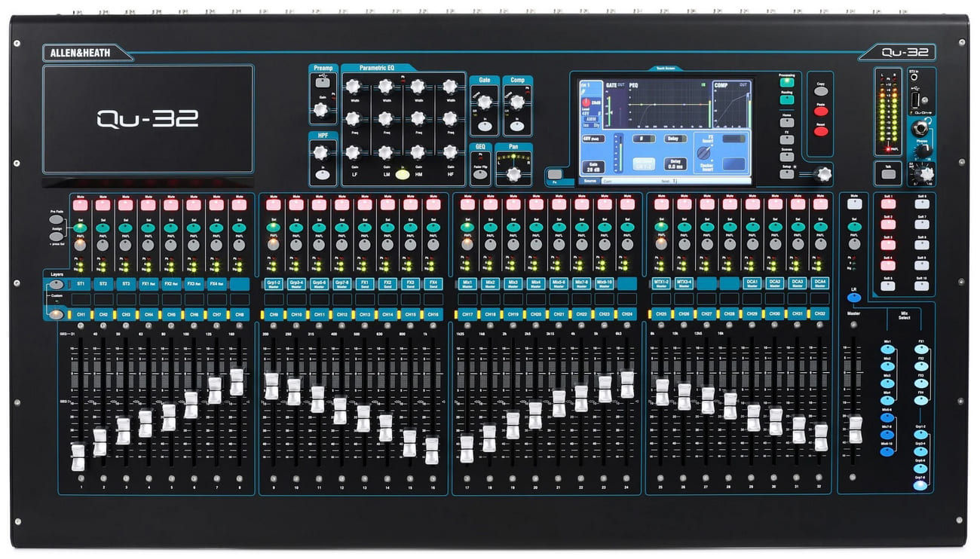Image resolution: width=980 pixels, height=559 pixels.
Task: Tap the Delay 0.0 ms value box
Action: [x=675, y=163]
